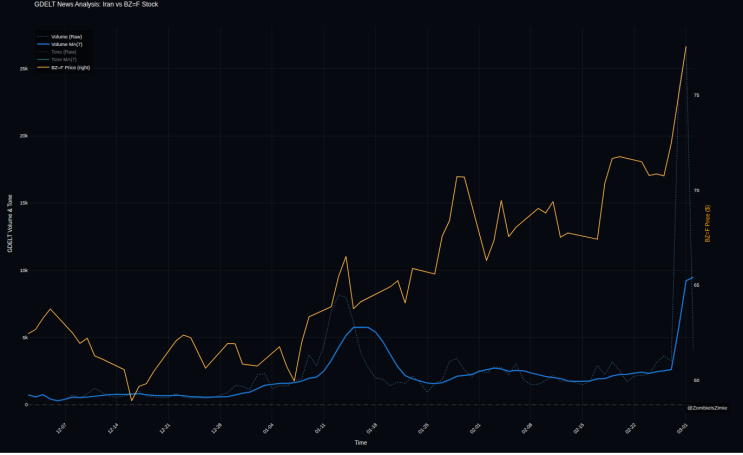Click the 12-14 date tick label
Image resolution: width=743 pixels, height=455 pixels.
(113, 428)
